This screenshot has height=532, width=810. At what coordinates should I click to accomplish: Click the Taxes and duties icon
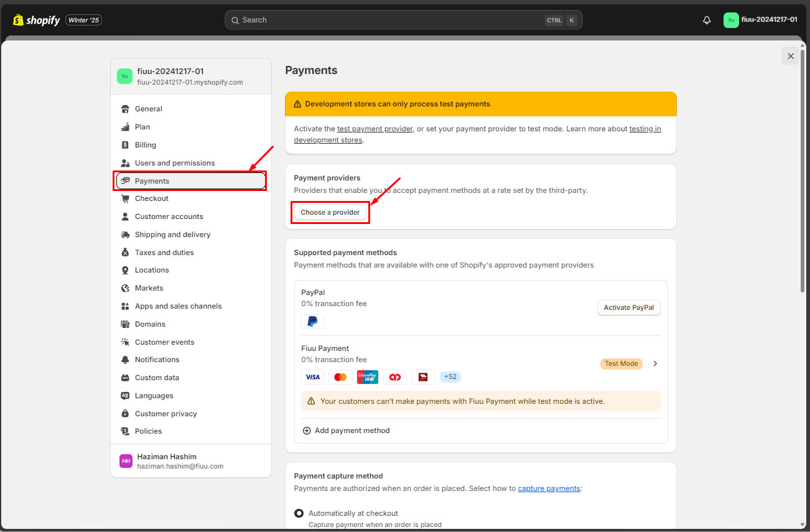(x=124, y=253)
